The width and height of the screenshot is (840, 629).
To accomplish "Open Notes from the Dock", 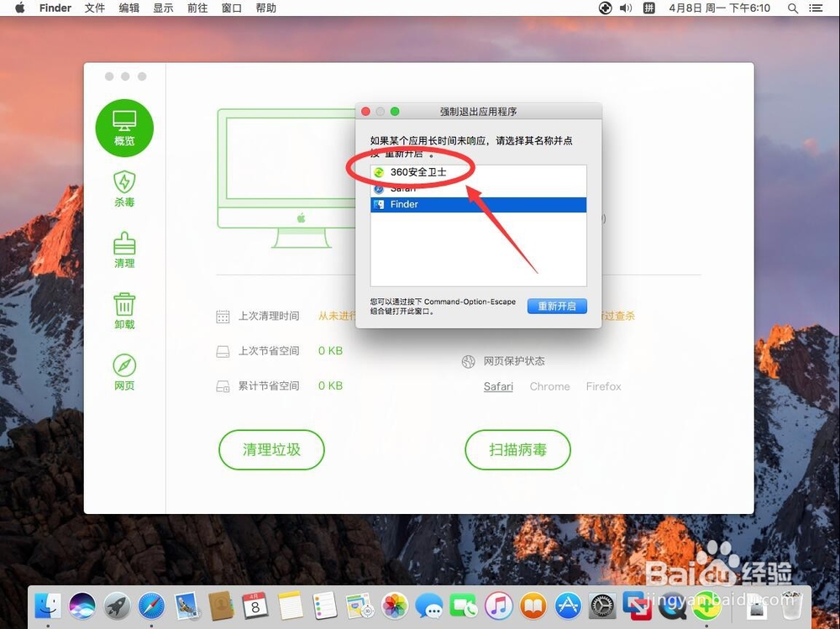I will 290,606.
